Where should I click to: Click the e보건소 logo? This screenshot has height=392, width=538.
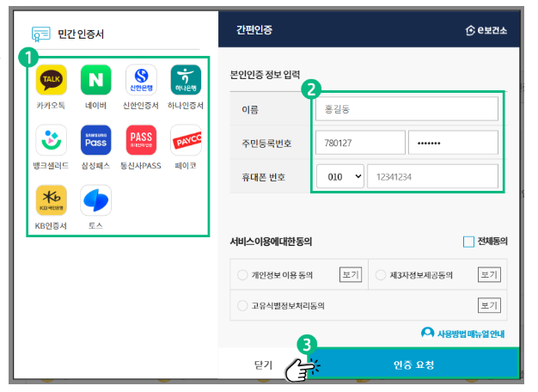[486, 30]
